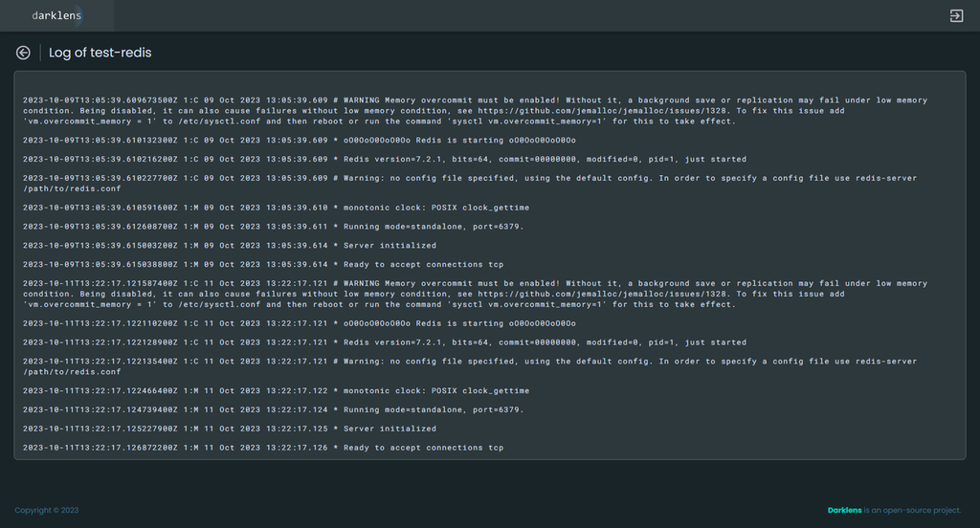This screenshot has height=528, width=980.
Task: Click the first jemalloc GitHub issue URL
Action: [603, 111]
